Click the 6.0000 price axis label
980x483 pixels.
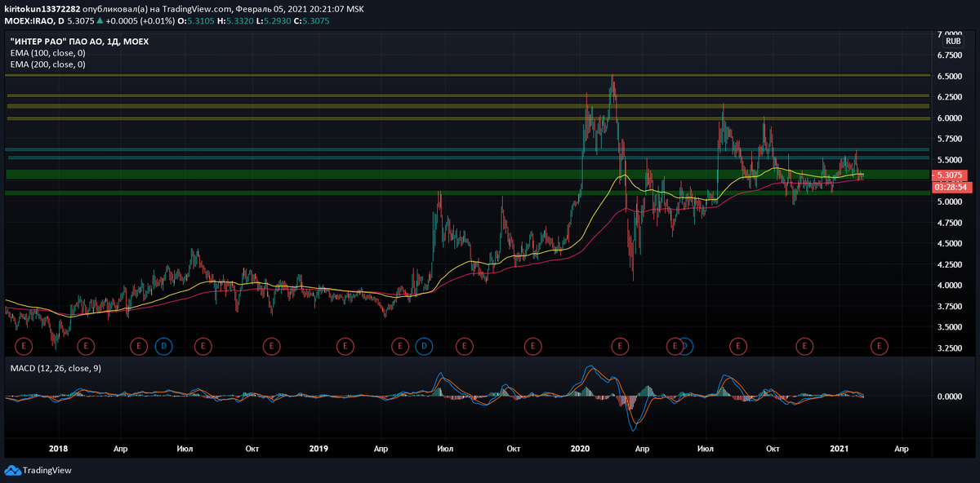tap(950, 117)
